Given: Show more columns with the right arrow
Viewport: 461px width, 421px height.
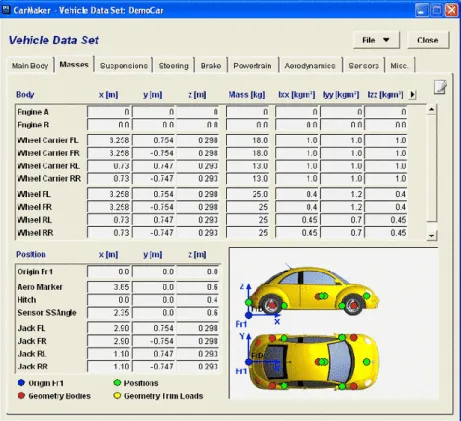Looking at the screenshot, I should 412,95.
